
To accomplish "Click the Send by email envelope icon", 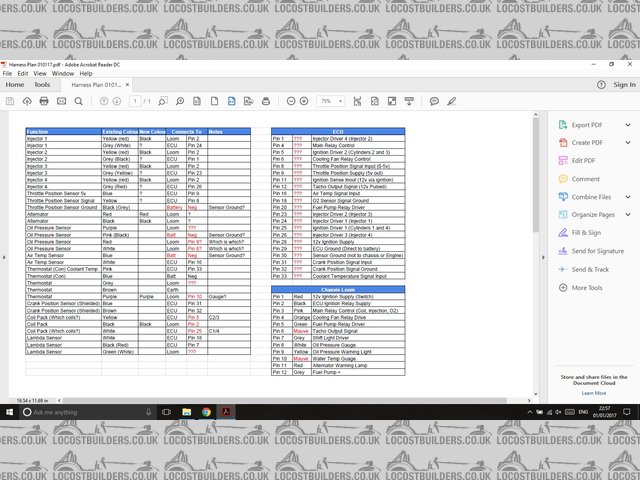I will pyautogui.click(x=61, y=101).
